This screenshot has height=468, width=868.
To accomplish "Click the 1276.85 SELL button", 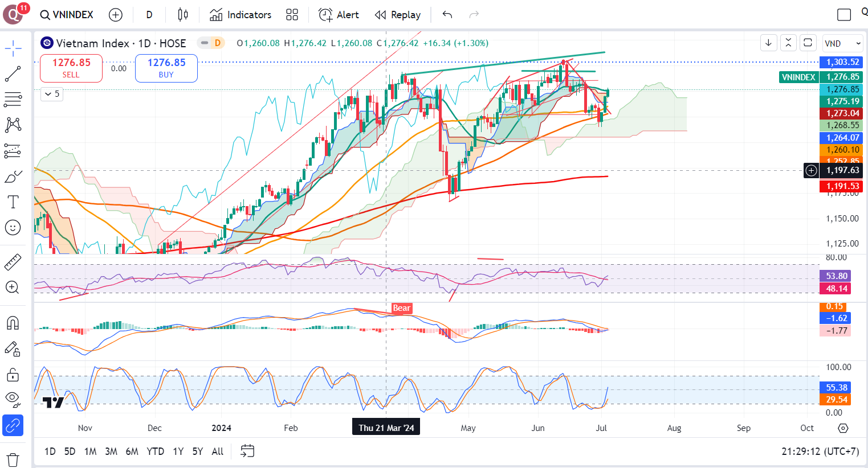I will coord(71,68).
